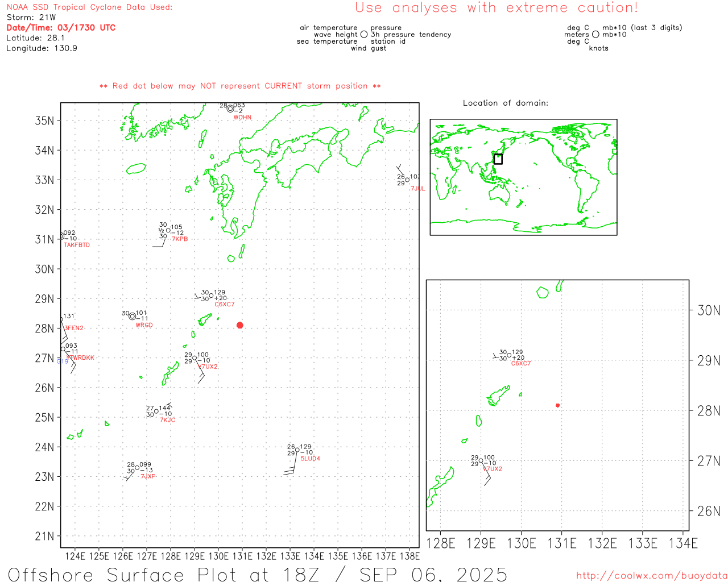Click pressure value 144 at station 7KJC
The height and width of the screenshot is (582, 728).
coord(165,408)
